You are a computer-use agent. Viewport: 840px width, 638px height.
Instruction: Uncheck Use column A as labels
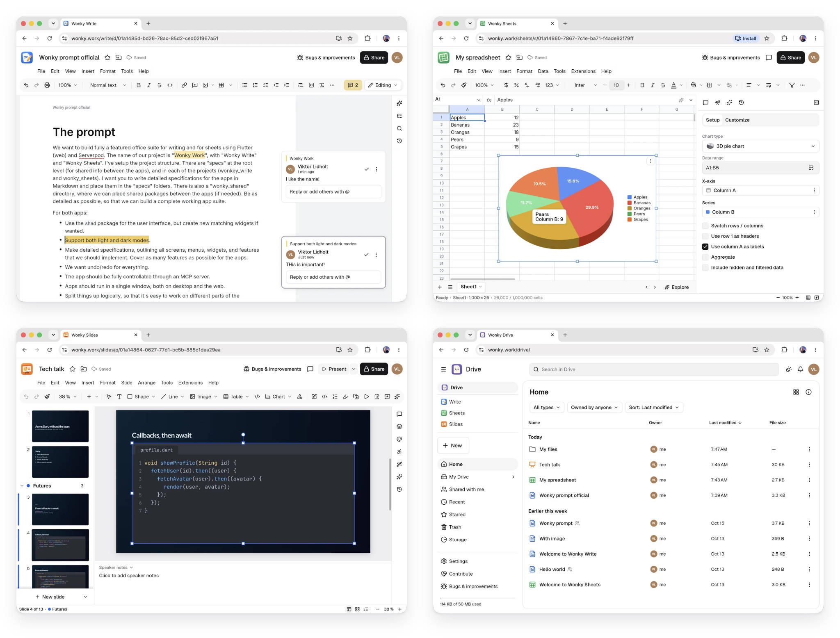click(705, 247)
